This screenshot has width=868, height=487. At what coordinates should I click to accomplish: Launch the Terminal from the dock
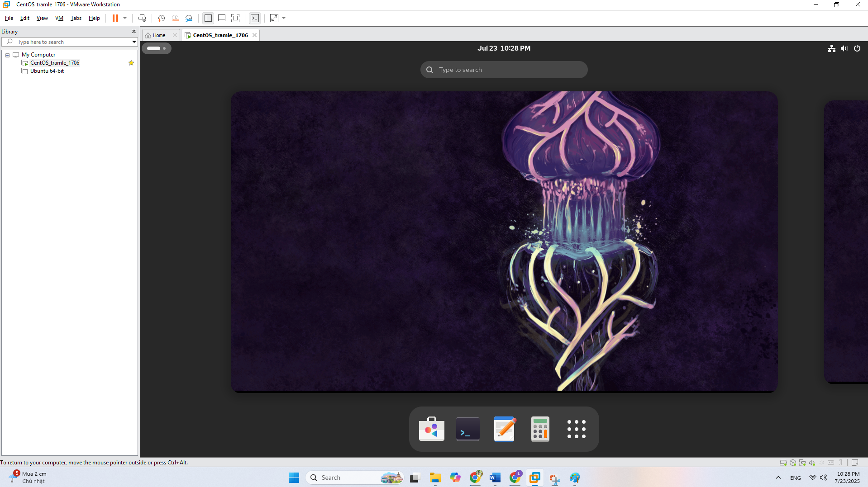point(468,429)
